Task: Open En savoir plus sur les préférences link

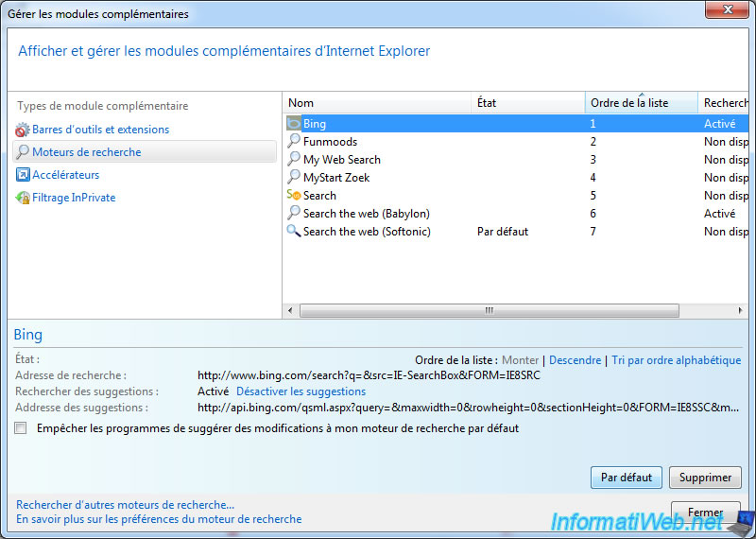Action: click(159, 519)
